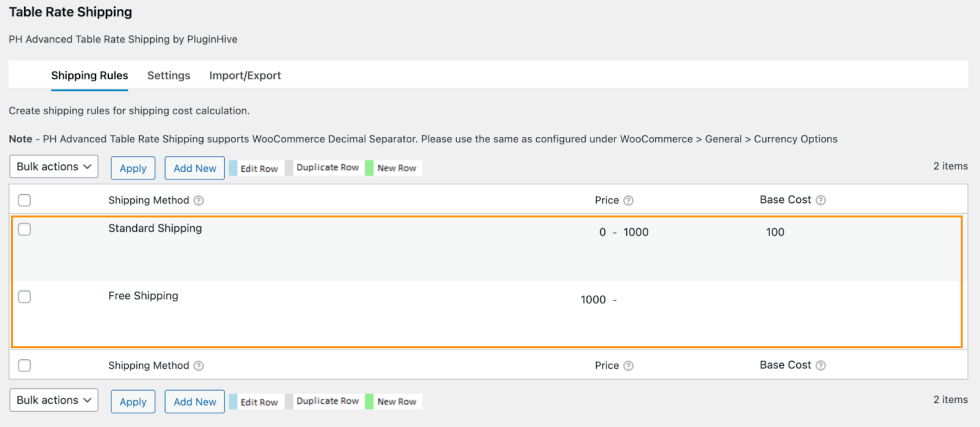Click top green New Row legend
Viewport: 980px width, 427px height.
pos(369,168)
